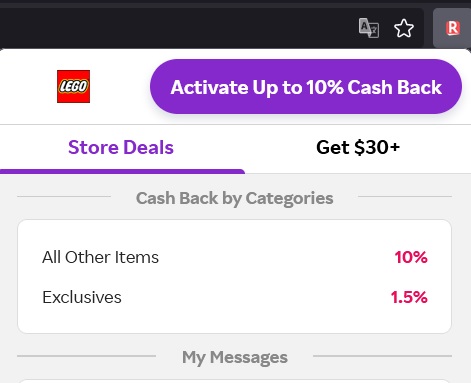
Task: Activate Up to 10% Cash Back
Action: 306,87
